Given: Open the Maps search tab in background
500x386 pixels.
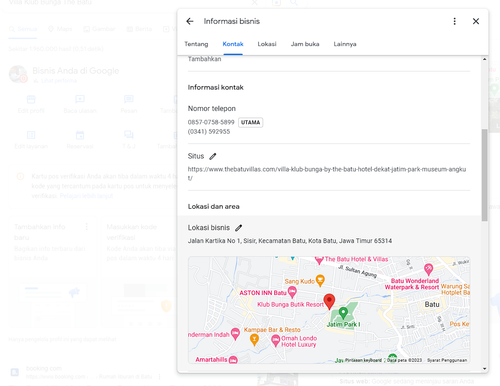Looking at the screenshot, I should (60, 29).
